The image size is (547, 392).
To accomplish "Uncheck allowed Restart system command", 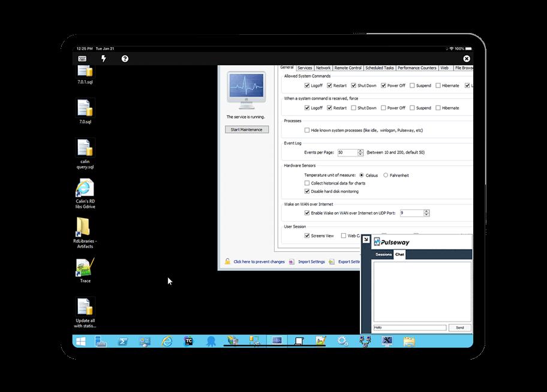I will [329, 86].
